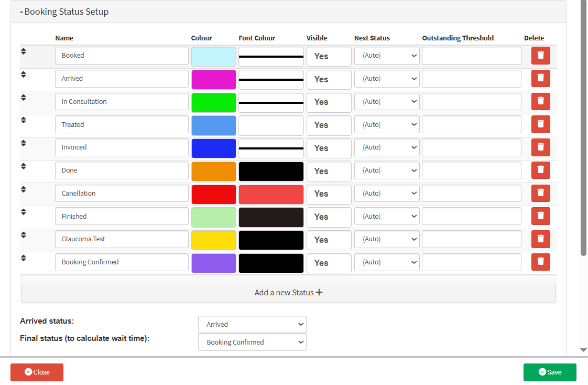This screenshot has width=588, height=385.
Task: Remove the Canellation status via trash icon
Action: coord(540,193)
